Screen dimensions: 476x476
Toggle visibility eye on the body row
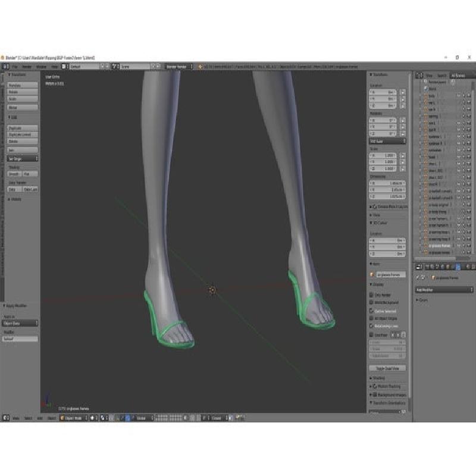[459, 96]
